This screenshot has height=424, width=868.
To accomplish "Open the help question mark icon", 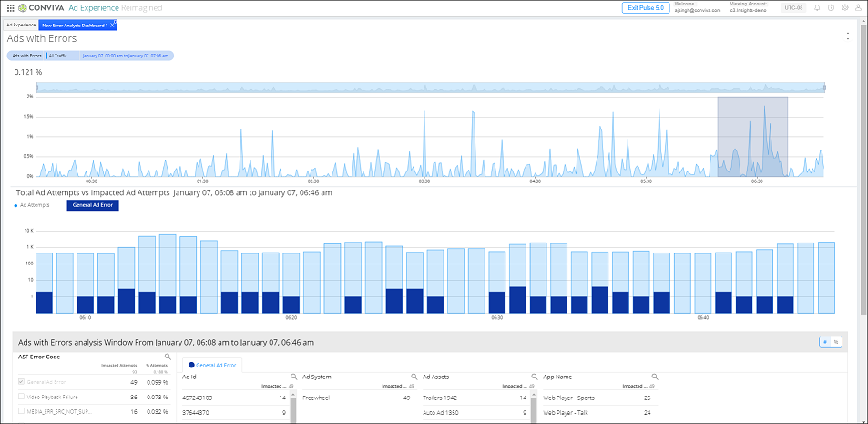I will pyautogui.click(x=831, y=7).
